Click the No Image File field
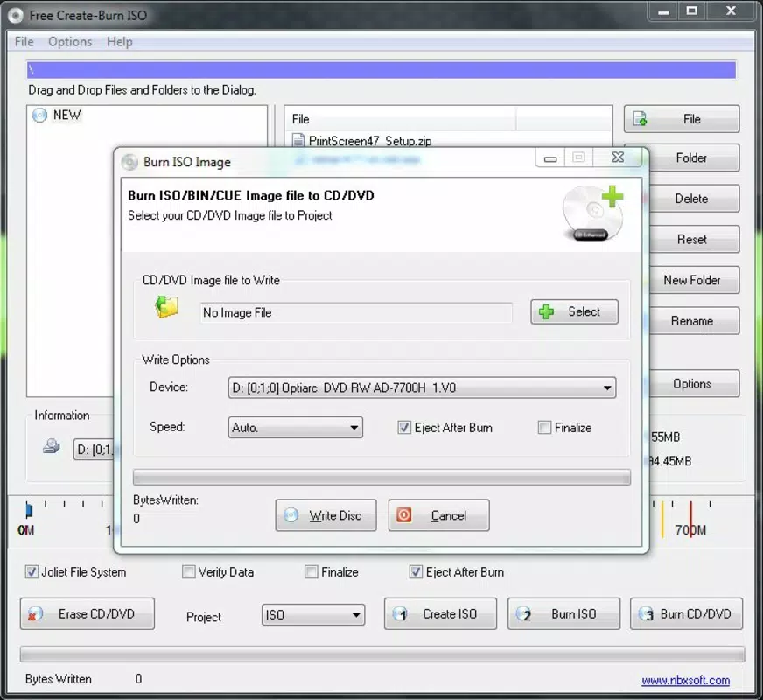This screenshot has width=763, height=700. [x=356, y=312]
